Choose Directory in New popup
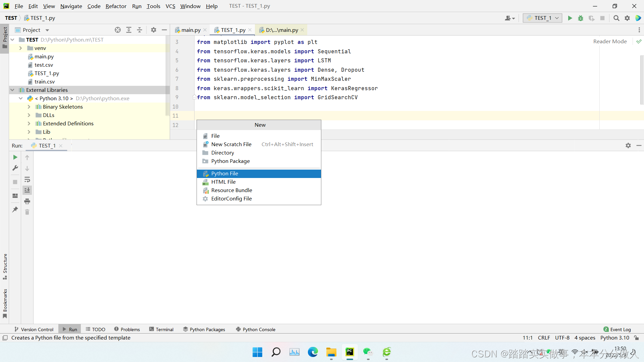This screenshot has height=362, width=644. click(x=259, y=153)
